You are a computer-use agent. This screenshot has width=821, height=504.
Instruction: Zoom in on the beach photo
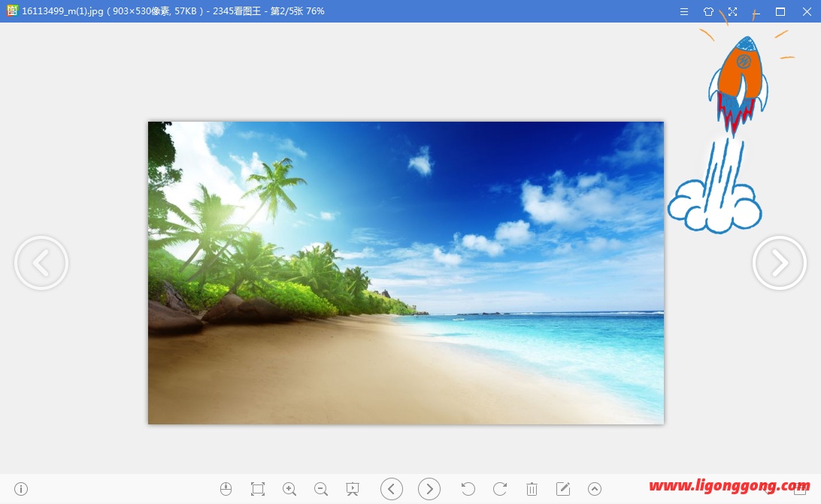(289, 489)
